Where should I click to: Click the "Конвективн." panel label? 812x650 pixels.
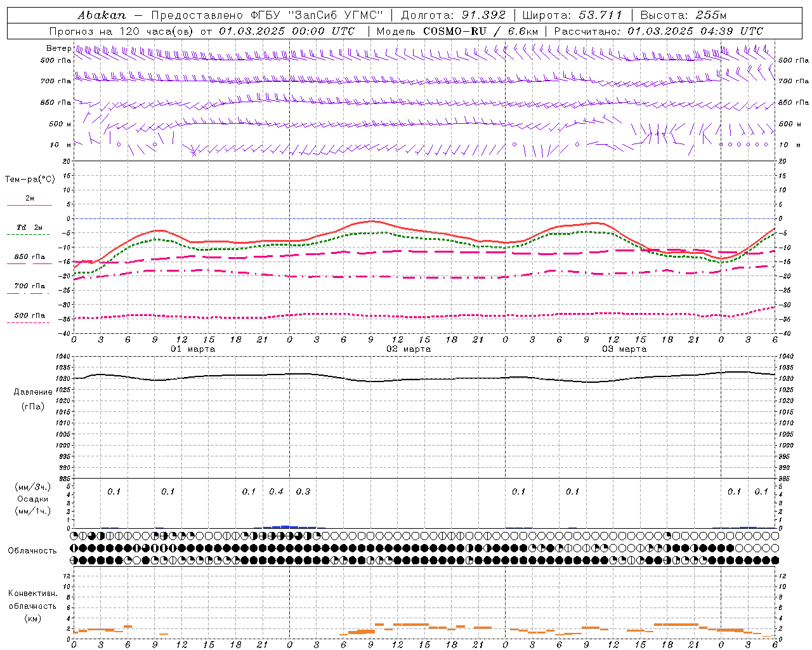(33, 594)
